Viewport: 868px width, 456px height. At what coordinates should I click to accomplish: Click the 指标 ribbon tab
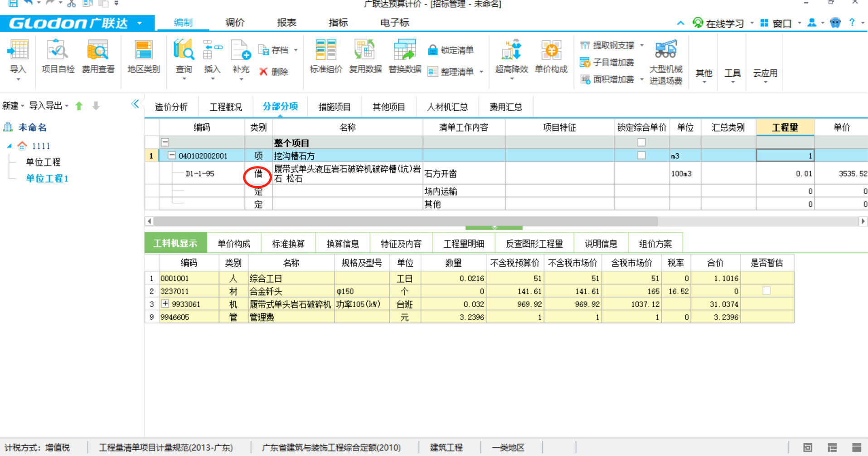pos(338,23)
